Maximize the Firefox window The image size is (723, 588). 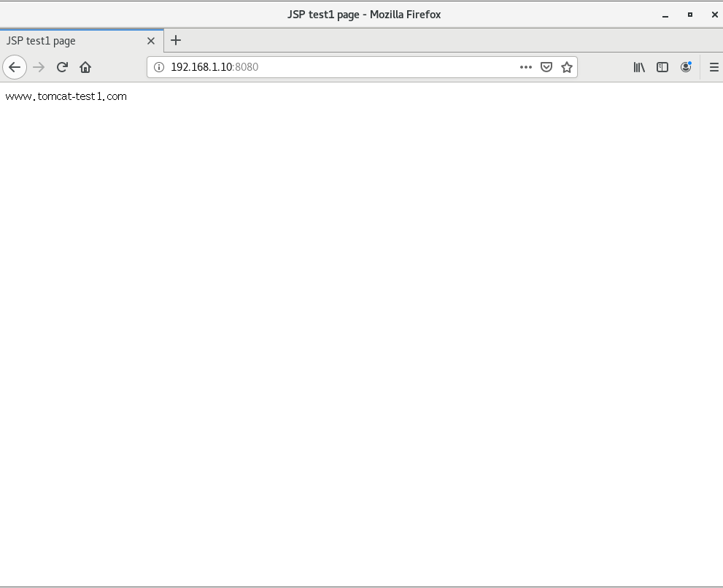pos(690,15)
